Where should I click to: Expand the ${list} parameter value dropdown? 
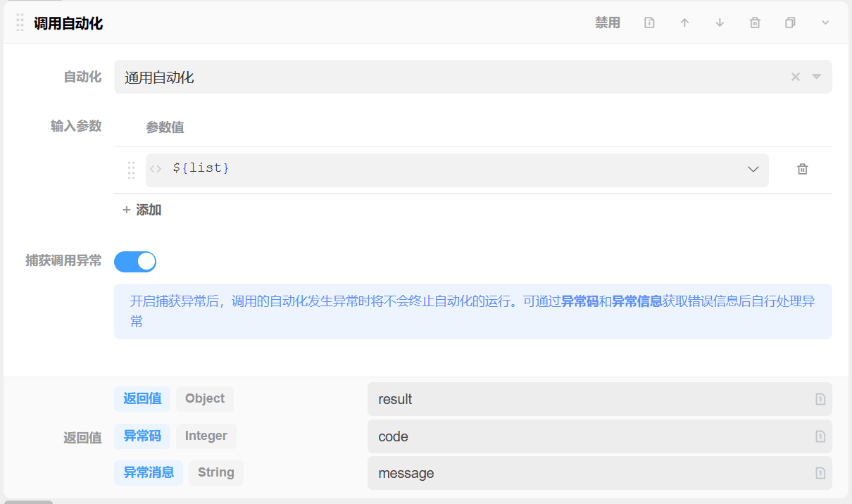coord(753,169)
